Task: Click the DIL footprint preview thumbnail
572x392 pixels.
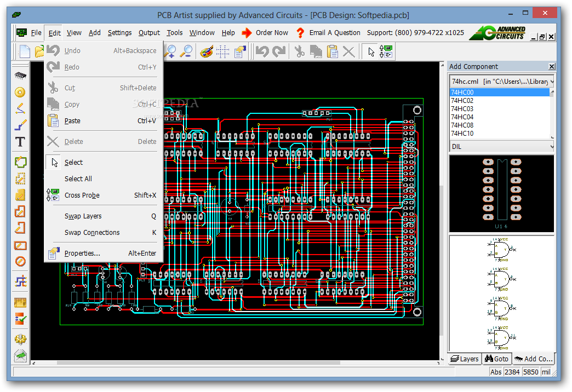Action: pyautogui.click(x=501, y=194)
